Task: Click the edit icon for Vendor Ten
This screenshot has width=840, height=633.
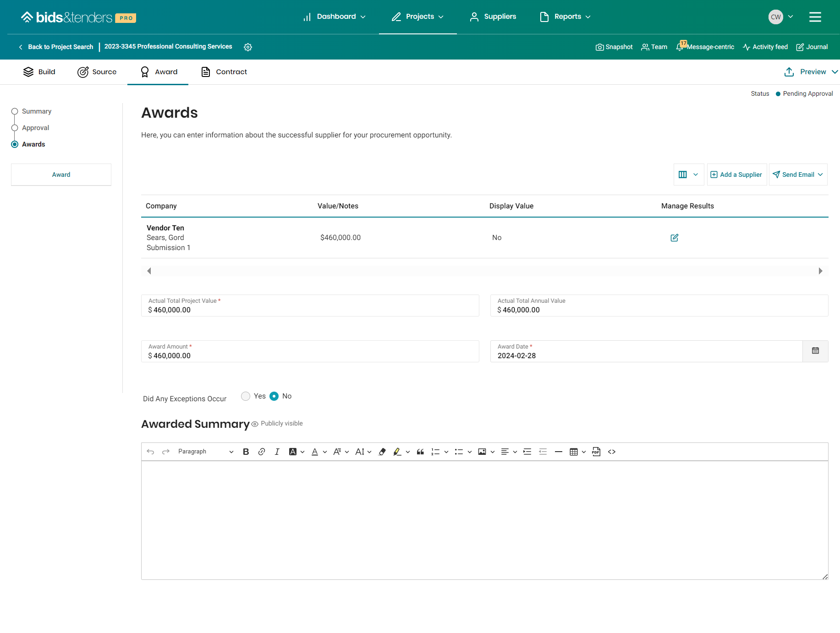Action: [x=674, y=238]
